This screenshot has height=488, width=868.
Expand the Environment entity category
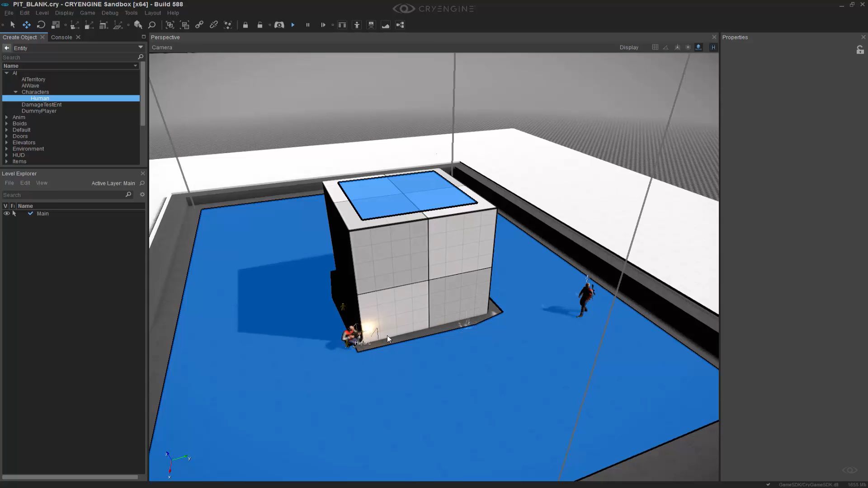[7, 149]
